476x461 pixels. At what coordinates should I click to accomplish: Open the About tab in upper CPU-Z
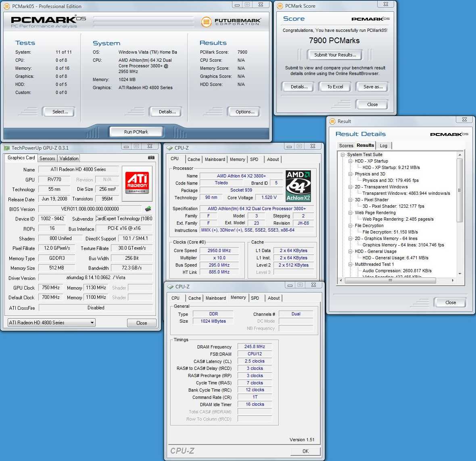(x=273, y=159)
